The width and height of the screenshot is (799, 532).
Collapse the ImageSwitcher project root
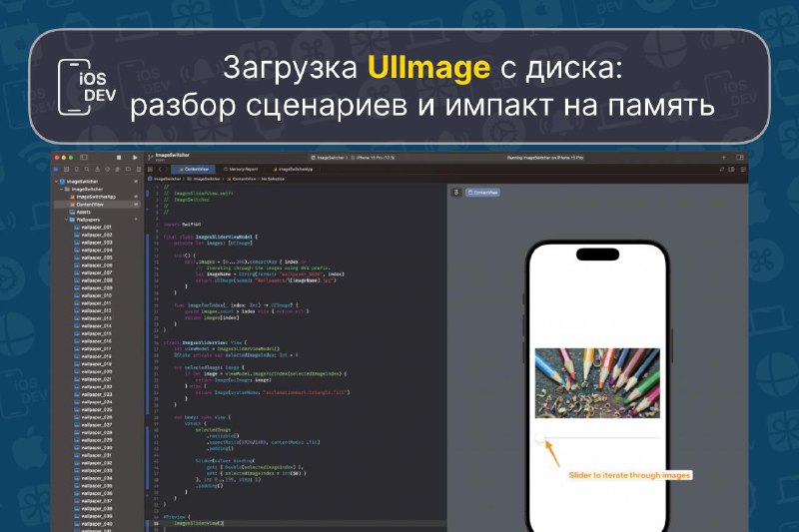pos(57,182)
